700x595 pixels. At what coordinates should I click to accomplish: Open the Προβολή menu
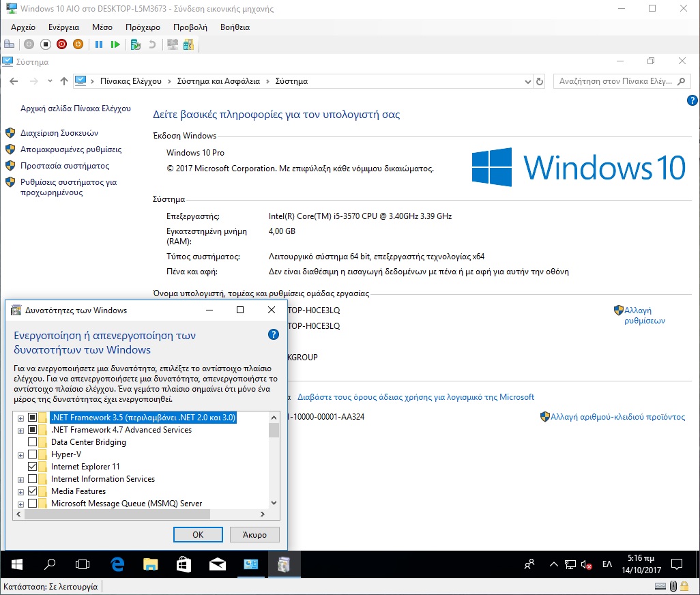coord(190,27)
